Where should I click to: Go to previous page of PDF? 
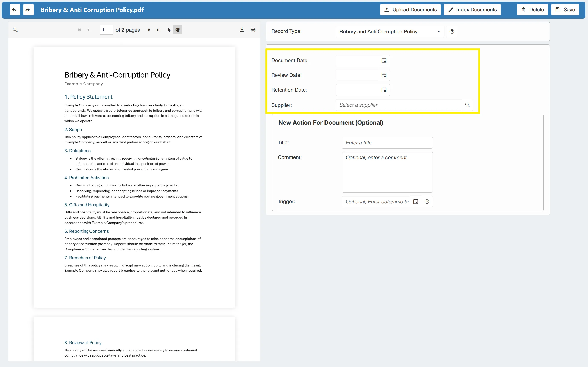click(x=88, y=30)
